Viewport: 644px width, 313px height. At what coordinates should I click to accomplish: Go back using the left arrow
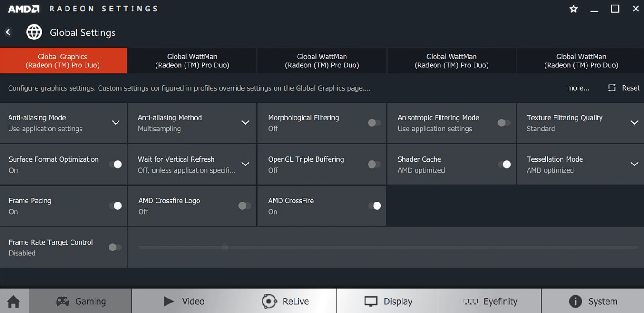(8, 32)
